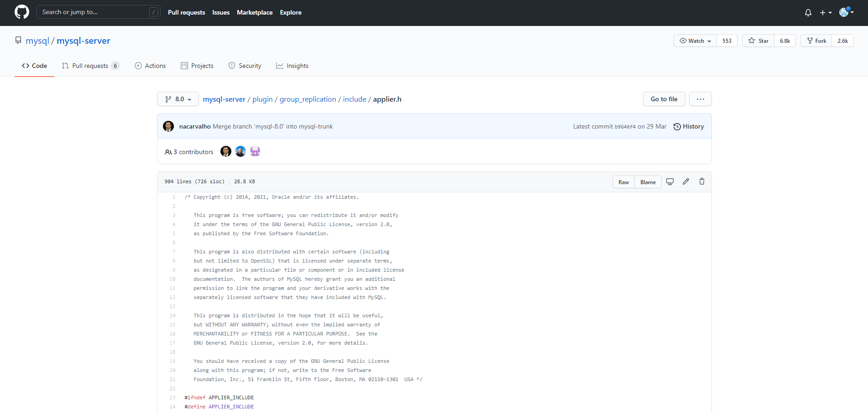The width and height of the screenshot is (868, 413).
Task: Click the #define APPLIER_INCLUDE line
Action: tap(219, 407)
